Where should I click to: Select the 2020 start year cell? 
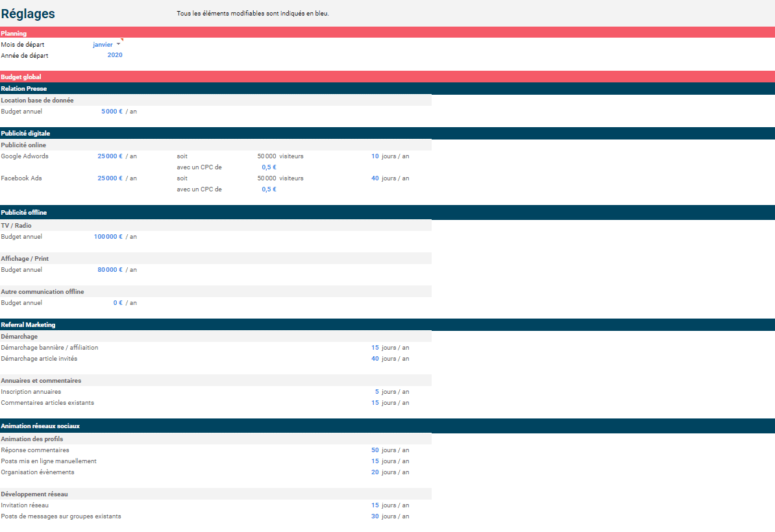(114, 55)
